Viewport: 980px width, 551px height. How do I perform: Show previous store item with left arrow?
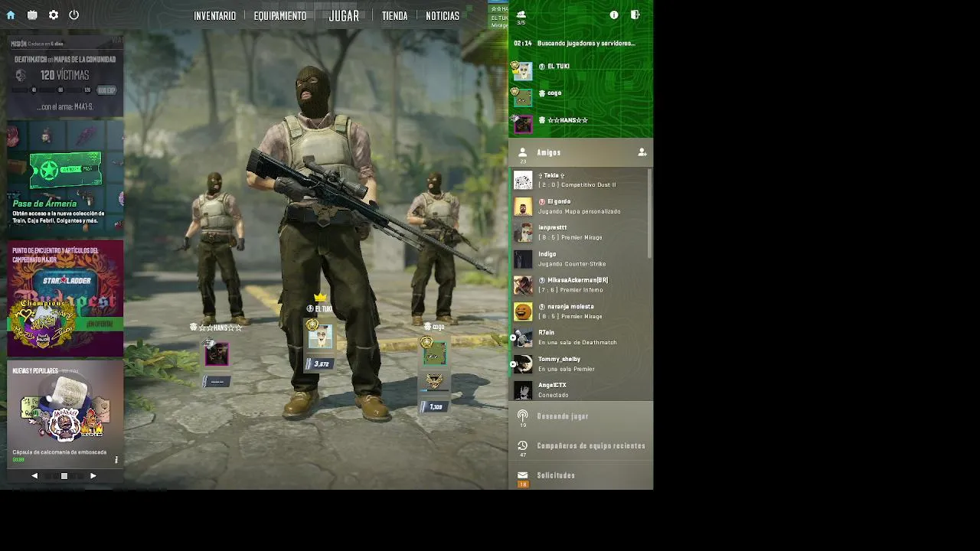point(34,476)
